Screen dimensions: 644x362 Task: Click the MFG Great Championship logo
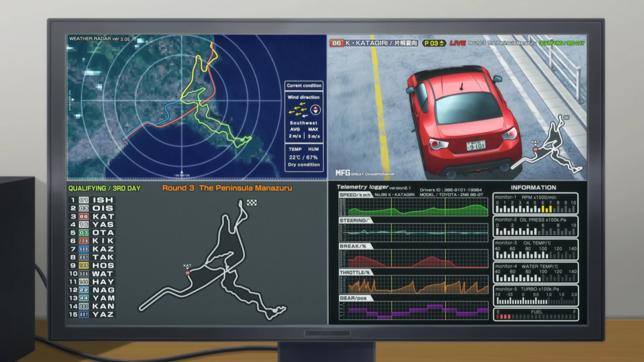pos(365,173)
